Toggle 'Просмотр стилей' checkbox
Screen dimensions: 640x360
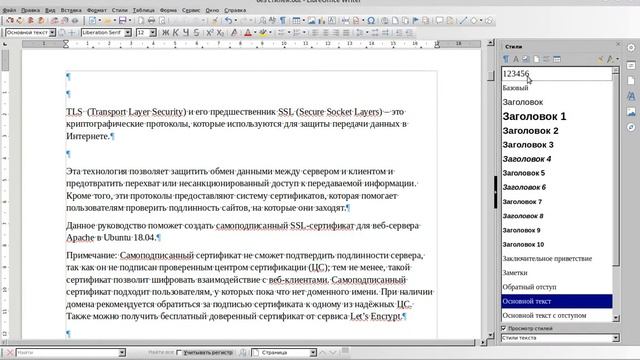point(504,328)
